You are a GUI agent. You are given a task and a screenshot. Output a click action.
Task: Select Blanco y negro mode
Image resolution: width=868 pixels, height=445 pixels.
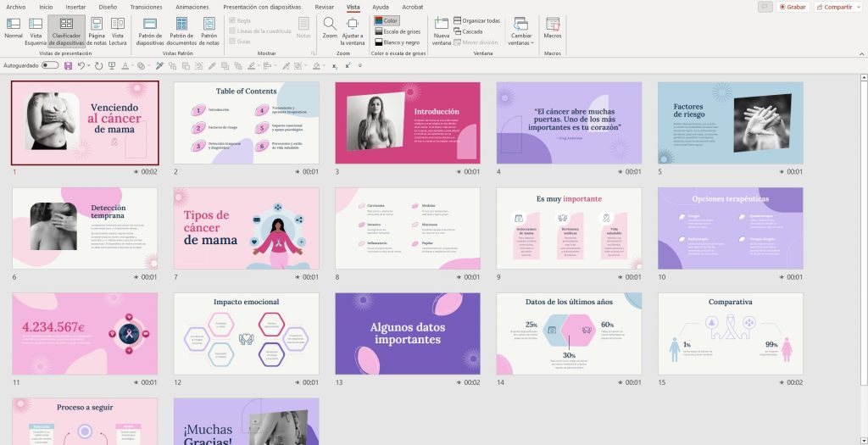(x=397, y=42)
